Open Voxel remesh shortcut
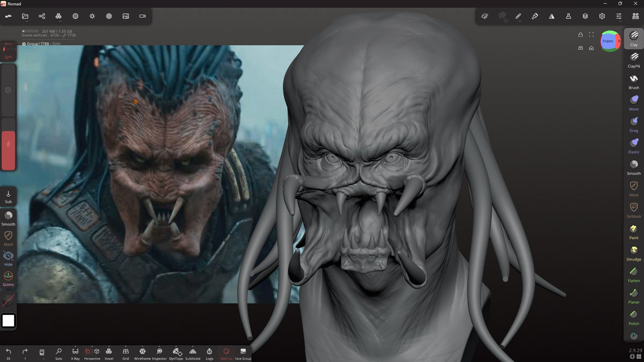644x362 pixels. click(x=109, y=353)
